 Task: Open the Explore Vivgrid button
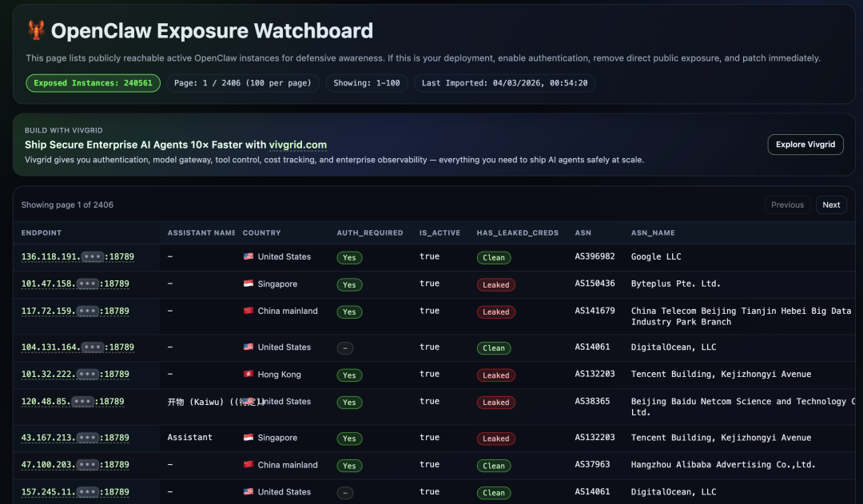(805, 145)
